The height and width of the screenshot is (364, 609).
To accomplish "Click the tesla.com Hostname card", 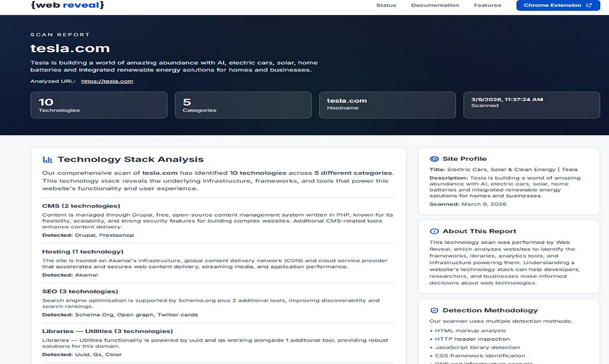I will (x=387, y=105).
